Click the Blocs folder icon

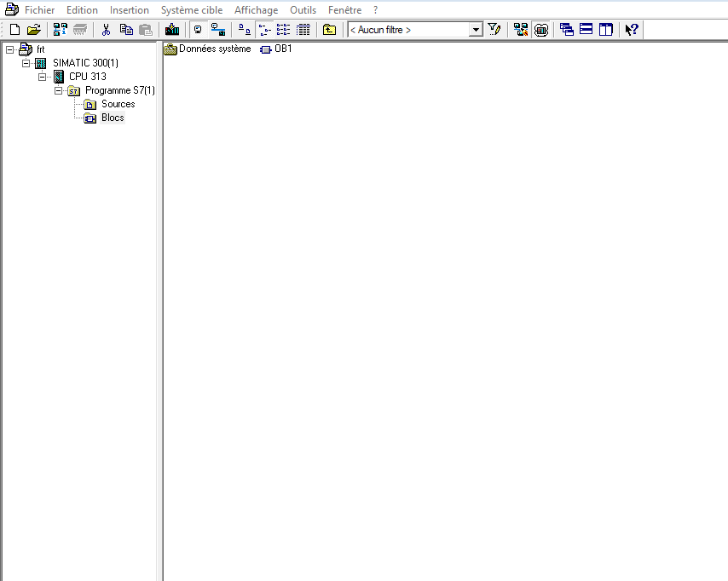(90, 118)
